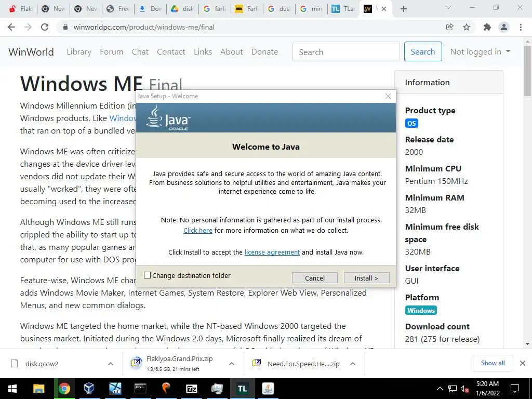This screenshot has width=532, height=399.
Task: Go back using browser back arrow
Action: click(11, 27)
